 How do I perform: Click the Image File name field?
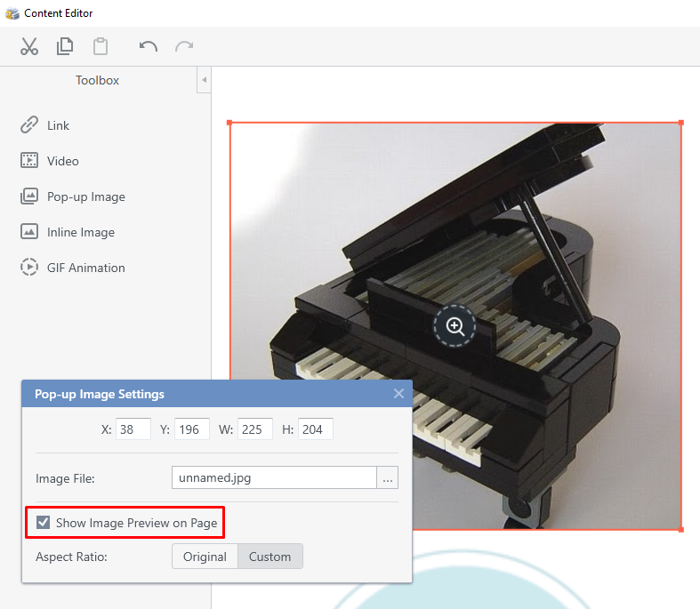coord(274,477)
